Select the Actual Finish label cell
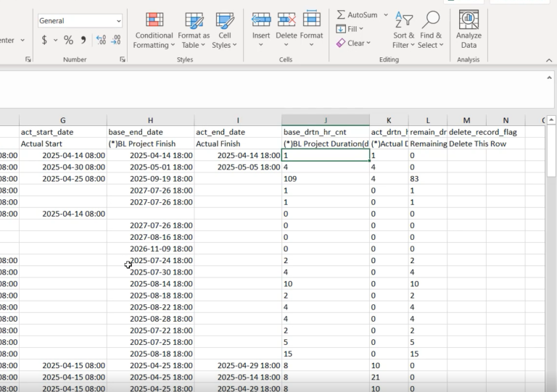557x392 pixels. point(238,143)
